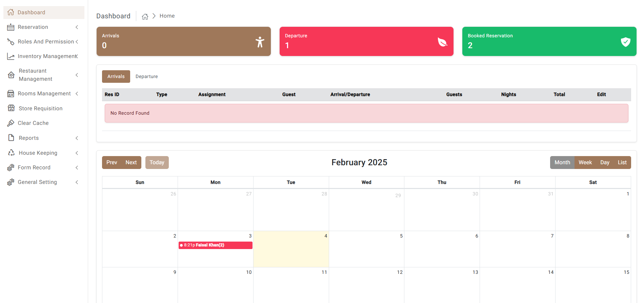
Task: Show calendar in List view
Action: pyautogui.click(x=622, y=163)
